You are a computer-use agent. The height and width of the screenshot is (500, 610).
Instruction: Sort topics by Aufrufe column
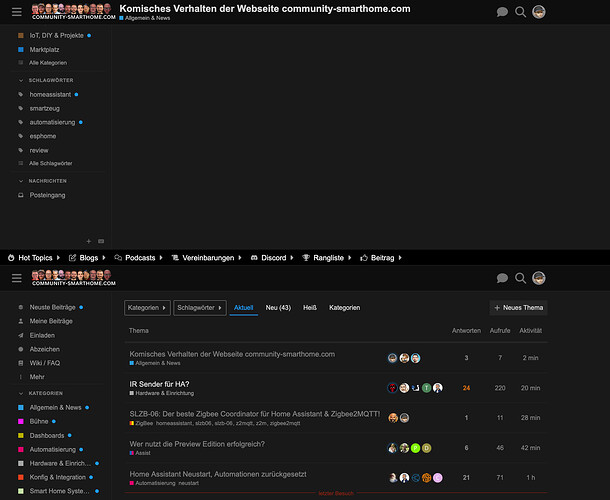point(500,331)
